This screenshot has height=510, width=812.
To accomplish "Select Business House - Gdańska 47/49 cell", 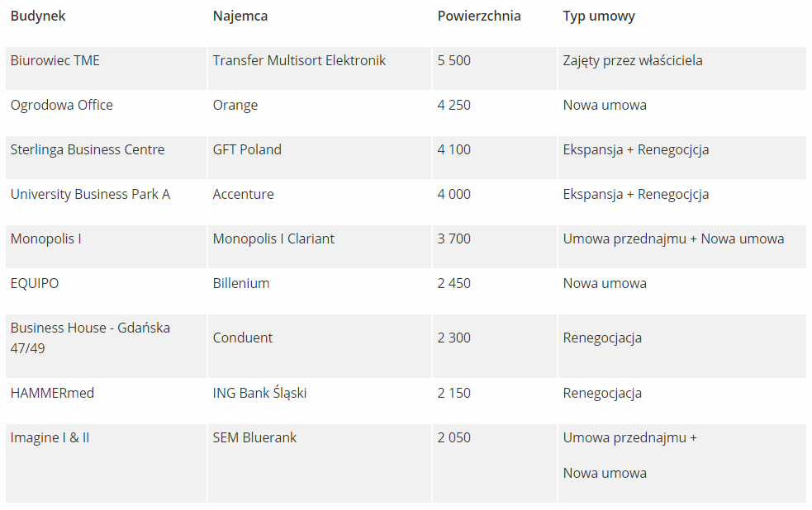I will [90, 338].
